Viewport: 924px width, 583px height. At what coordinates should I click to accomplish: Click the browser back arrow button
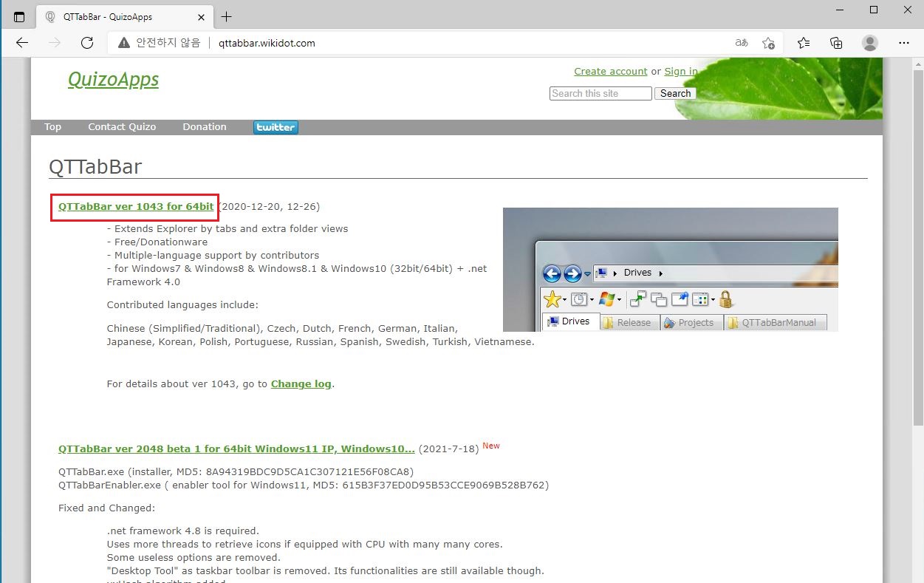pos(22,43)
